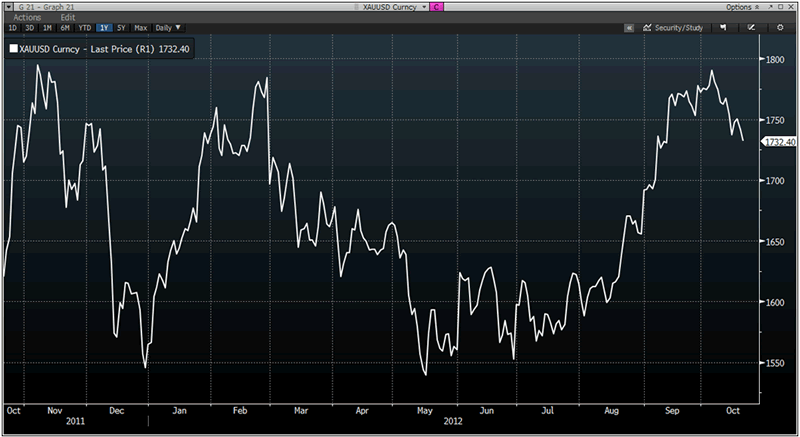This screenshot has width=800, height=437.
Task: Click the Max range button
Action: click(141, 28)
